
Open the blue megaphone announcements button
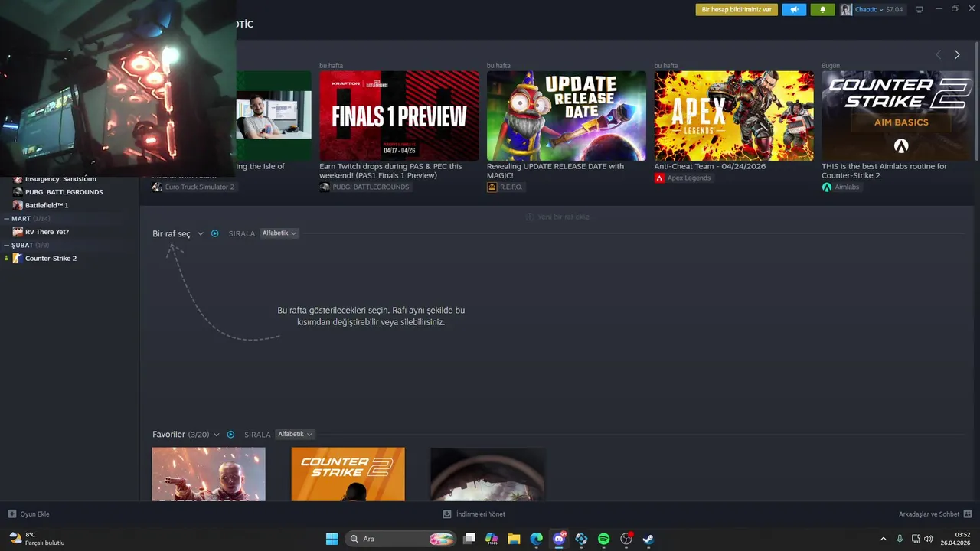tap(794, 10)
